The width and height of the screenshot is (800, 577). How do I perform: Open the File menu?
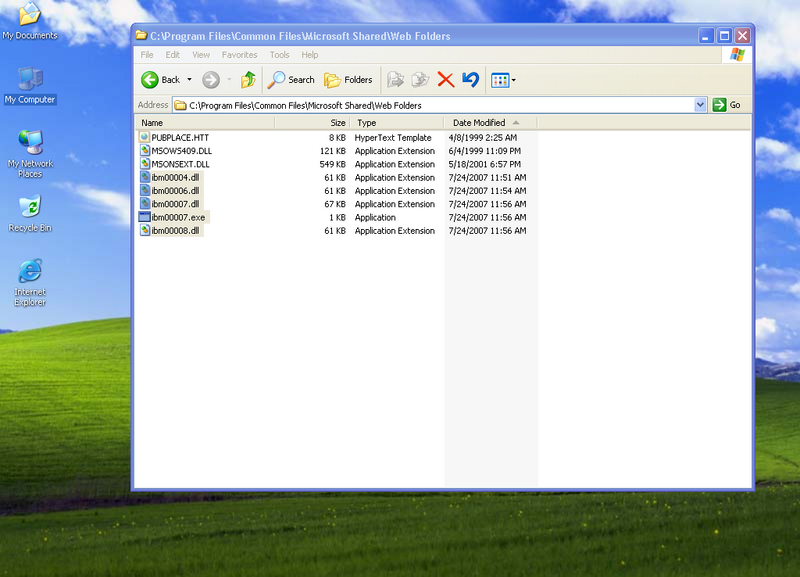coord(147,55)
